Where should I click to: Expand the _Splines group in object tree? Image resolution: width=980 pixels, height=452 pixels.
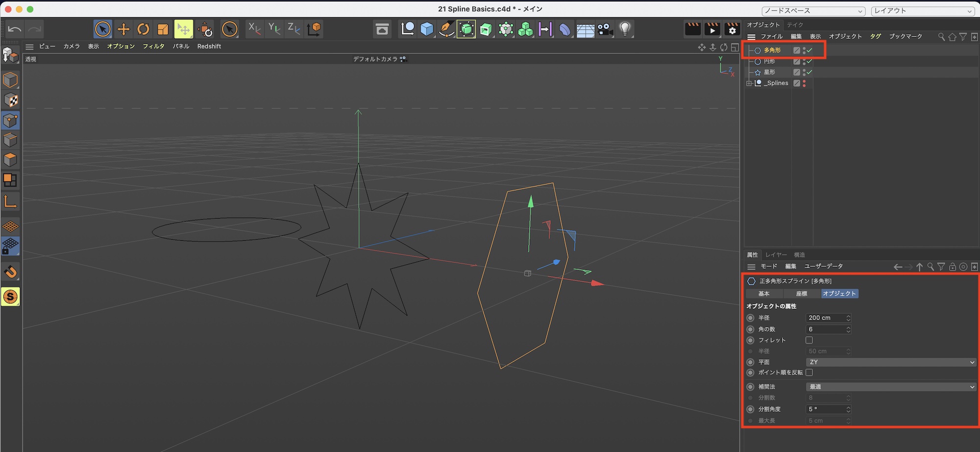click(749, 83)
